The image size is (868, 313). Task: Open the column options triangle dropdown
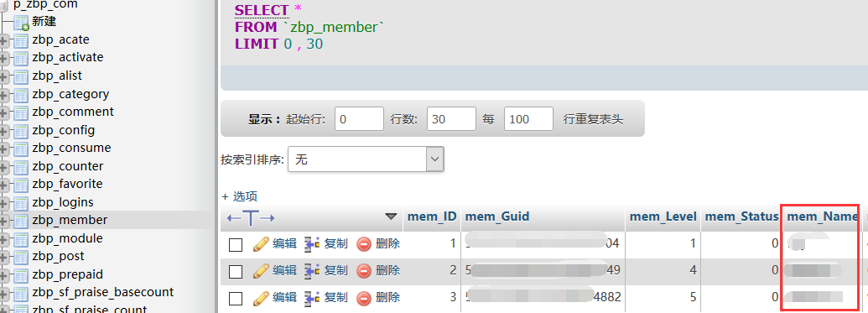(392, 216)
